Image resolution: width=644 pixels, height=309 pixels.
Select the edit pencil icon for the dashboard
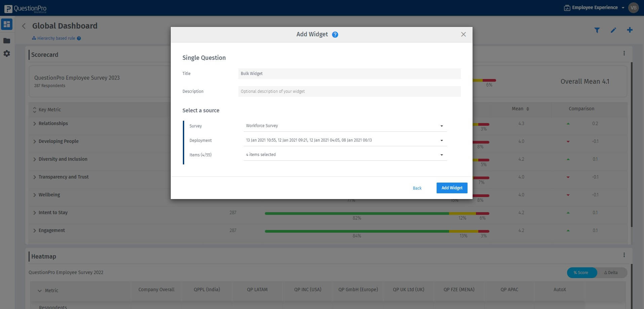point(613,30)
